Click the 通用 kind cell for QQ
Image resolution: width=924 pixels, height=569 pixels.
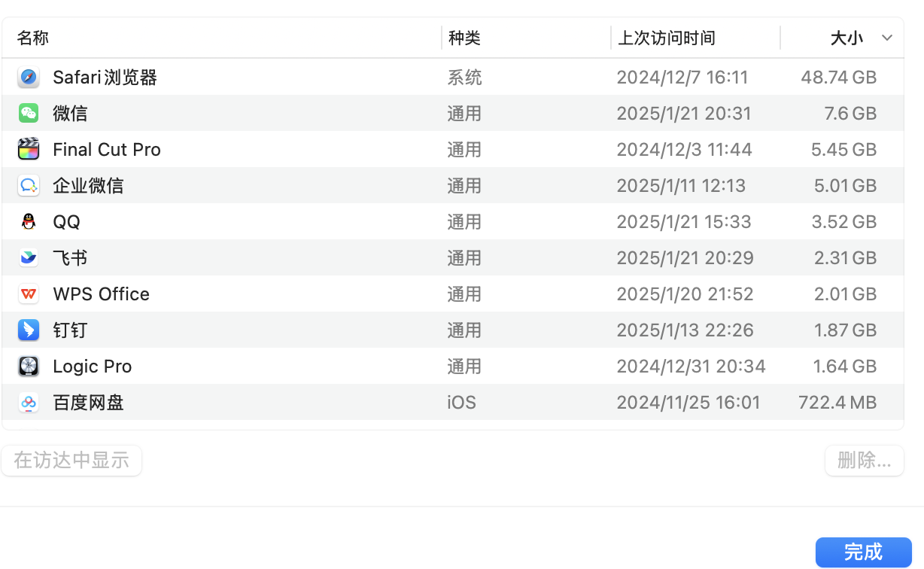pos(464,222)
